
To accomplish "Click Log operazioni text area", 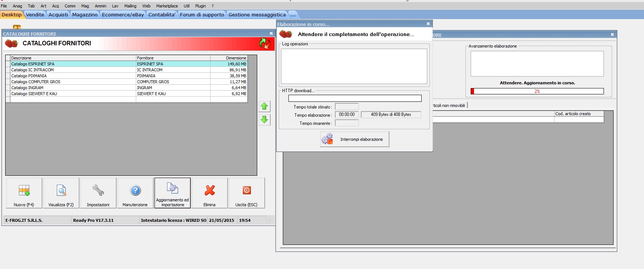I will pyautogui.click(x=354, y=67).
